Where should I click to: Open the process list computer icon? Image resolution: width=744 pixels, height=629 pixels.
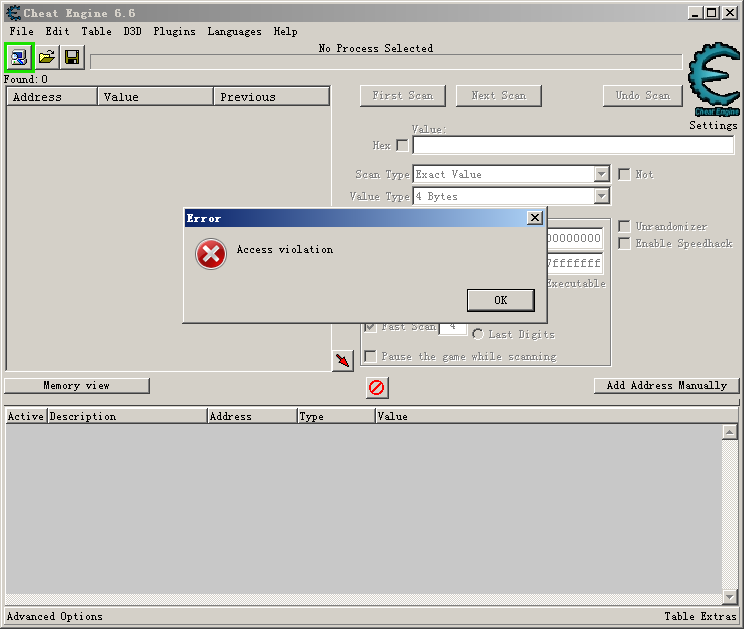coord(19,57)
